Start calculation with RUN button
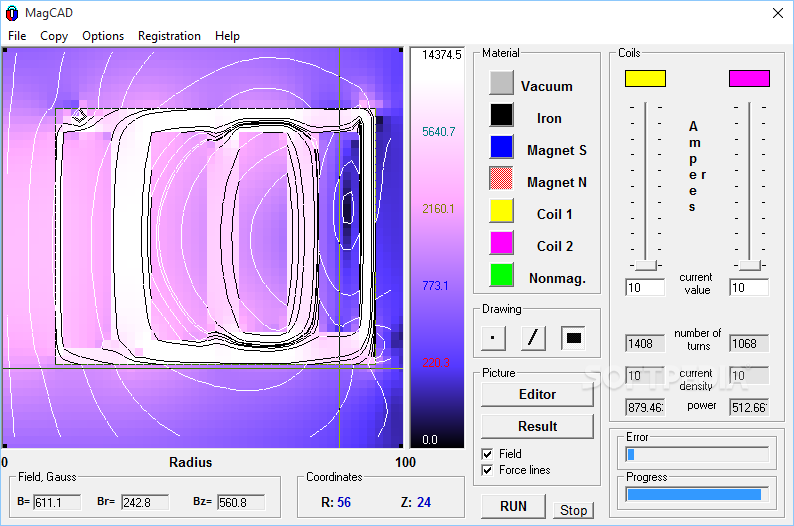 pos(513,506)
